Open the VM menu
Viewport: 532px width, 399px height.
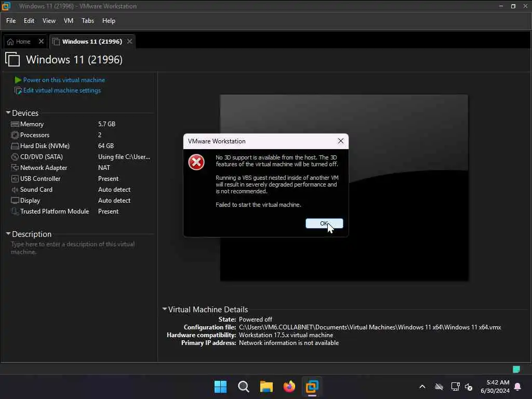click(x=69, y=21)
